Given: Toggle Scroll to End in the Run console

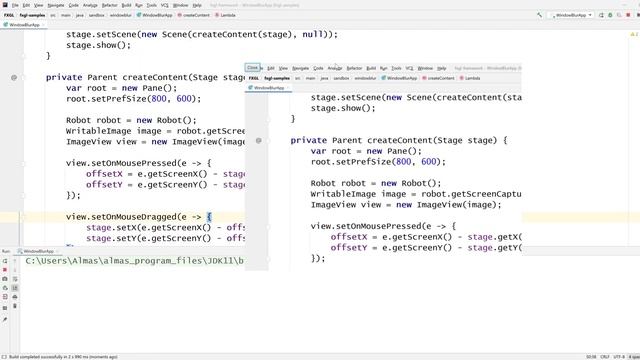Looking at the screenshot, I should (x=15, y=288).
